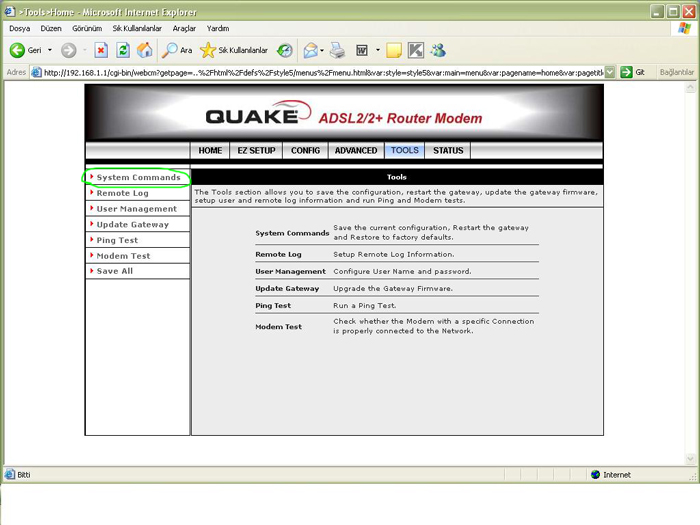Click 'Upgrade the Gateway Firmware.' description
Image resolution: width=700 pixels, height=525 pixels.
[393, 288]
